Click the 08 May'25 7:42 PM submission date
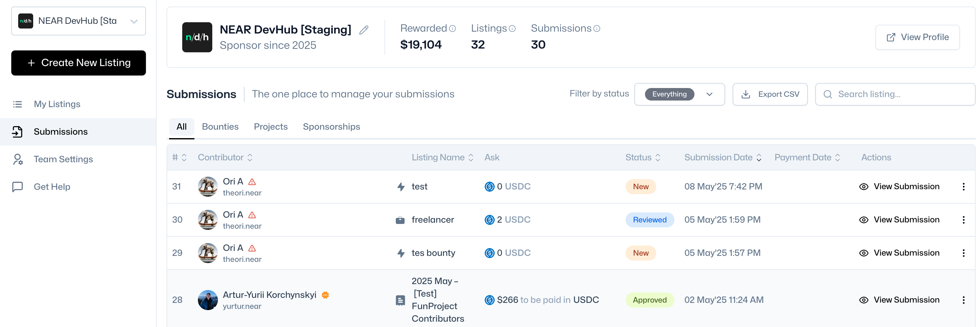The height and width of the screenshot is (327, 980). (x=723, y=187)
